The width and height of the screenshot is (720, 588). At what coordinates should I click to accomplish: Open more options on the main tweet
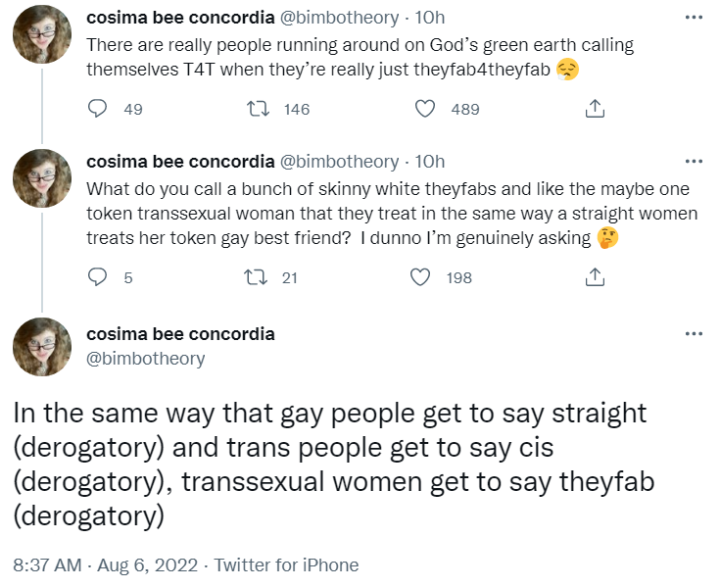coord(694,334)
